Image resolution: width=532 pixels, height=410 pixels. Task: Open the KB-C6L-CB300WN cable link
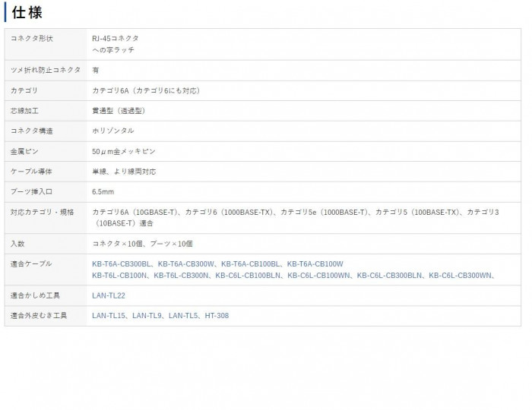(460, 276)
